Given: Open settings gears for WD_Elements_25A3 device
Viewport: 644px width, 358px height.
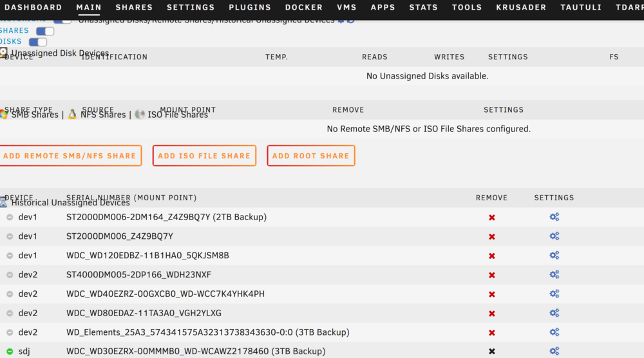Looking at the screenshot, I should (554, 332).
